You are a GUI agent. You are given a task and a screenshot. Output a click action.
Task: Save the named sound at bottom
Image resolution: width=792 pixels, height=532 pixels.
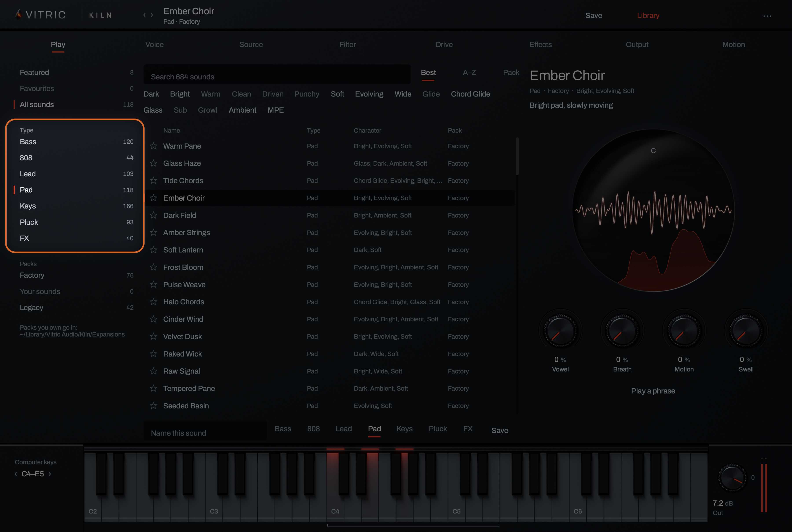click(499, 430)
